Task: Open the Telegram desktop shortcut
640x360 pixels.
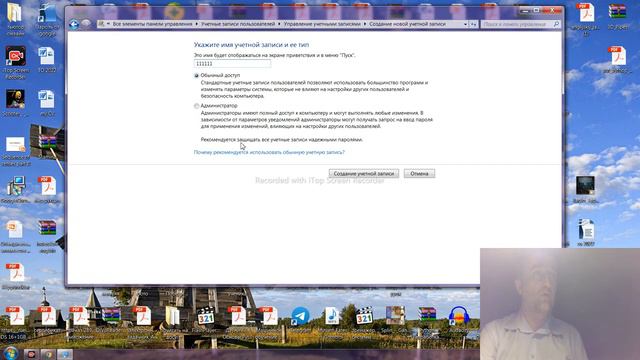Action: click(x=300, y=316)
